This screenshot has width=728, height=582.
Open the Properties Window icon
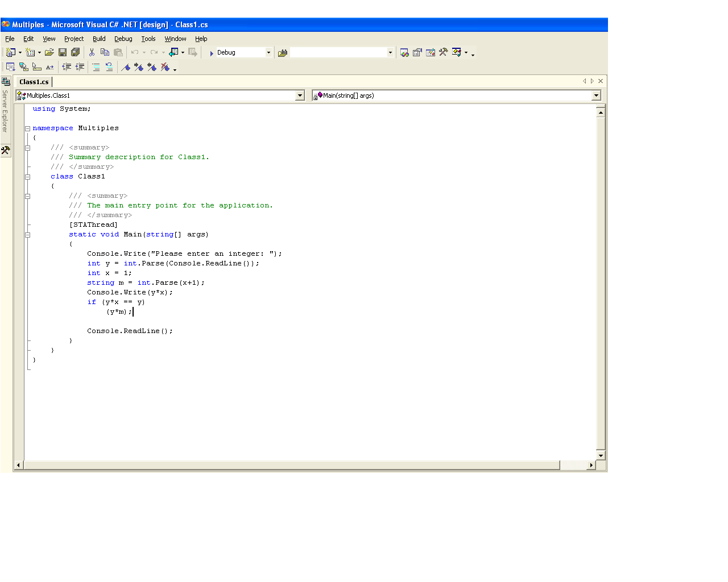coord(417,52)
